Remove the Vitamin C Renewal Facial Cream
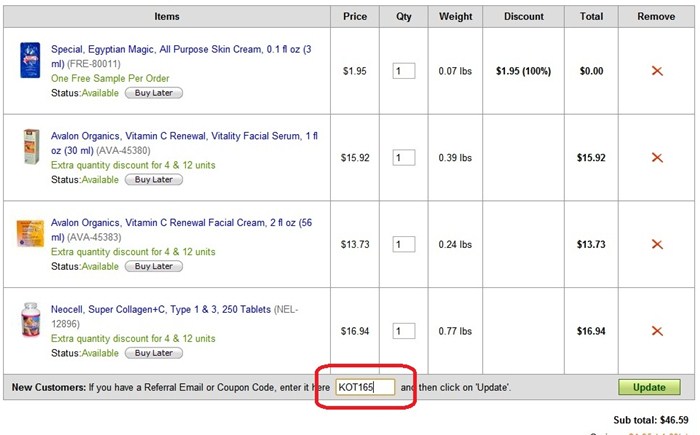Image resolution: width=700 pixels, height=435 pixels. click(657, 244)
